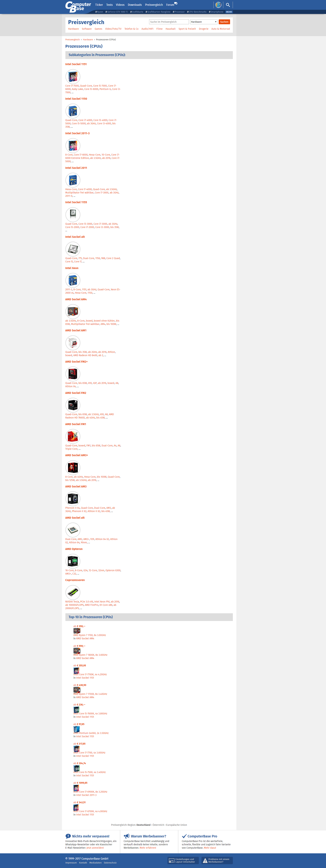Follow the #Grafikkarten-Rangliste tag

click(158, 12)
